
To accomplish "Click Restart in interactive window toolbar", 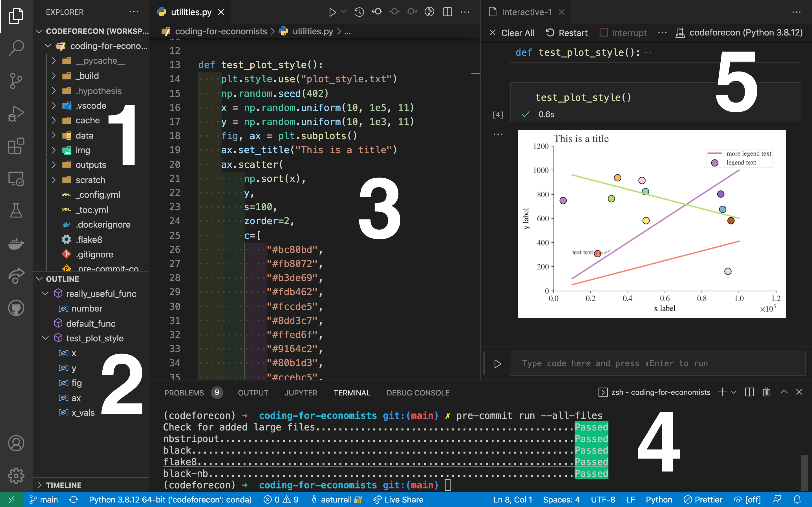I will [566, 33].
